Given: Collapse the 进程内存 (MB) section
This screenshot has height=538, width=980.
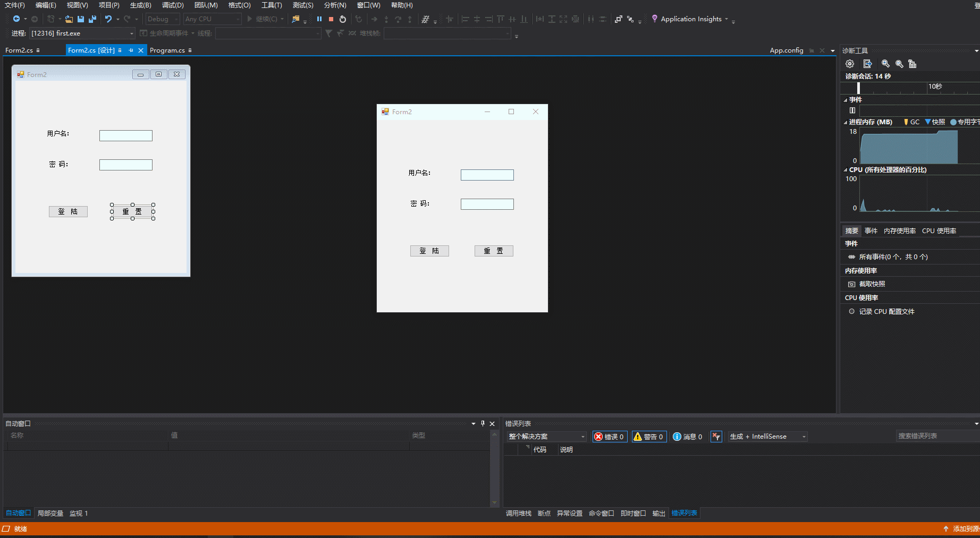Looking at the screenshot, I should pyautogui.click(x=846, y=122).
